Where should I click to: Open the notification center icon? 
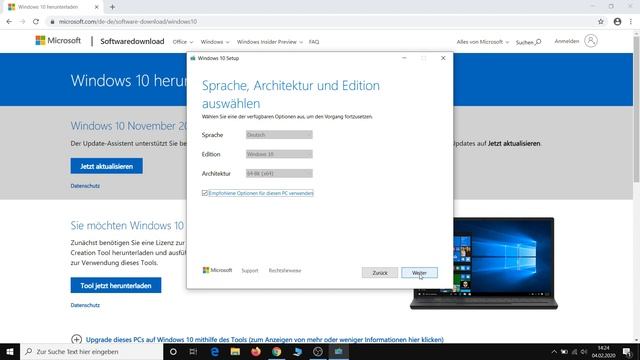tap(627, 352)
